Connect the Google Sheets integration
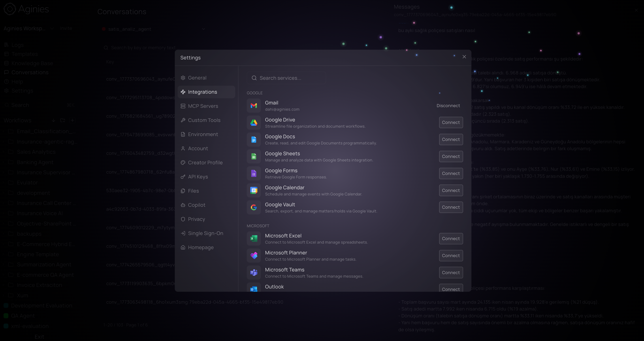 point(451,157)
